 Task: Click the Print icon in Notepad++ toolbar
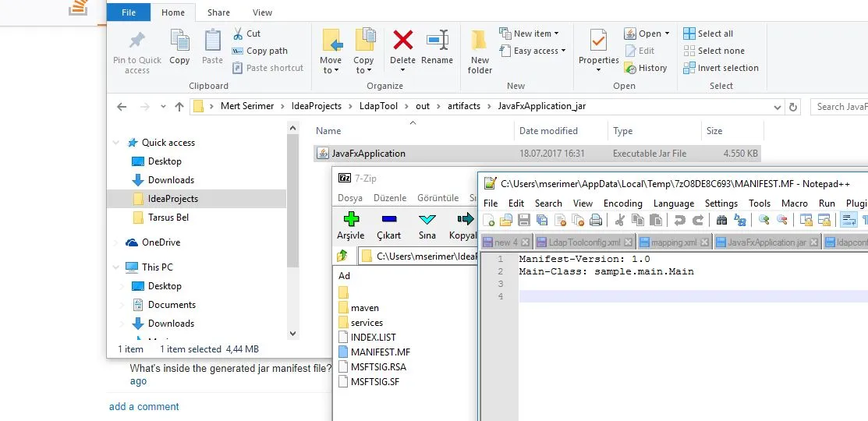click(596, 220)
